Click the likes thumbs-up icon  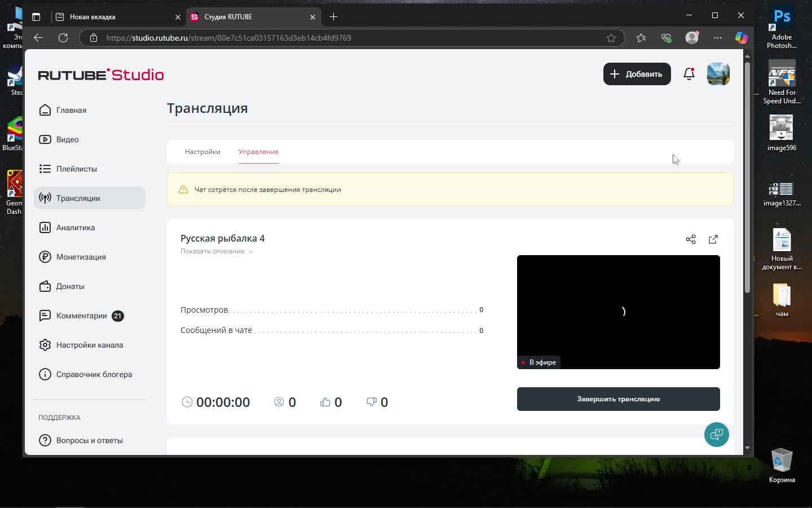(325, 402)
